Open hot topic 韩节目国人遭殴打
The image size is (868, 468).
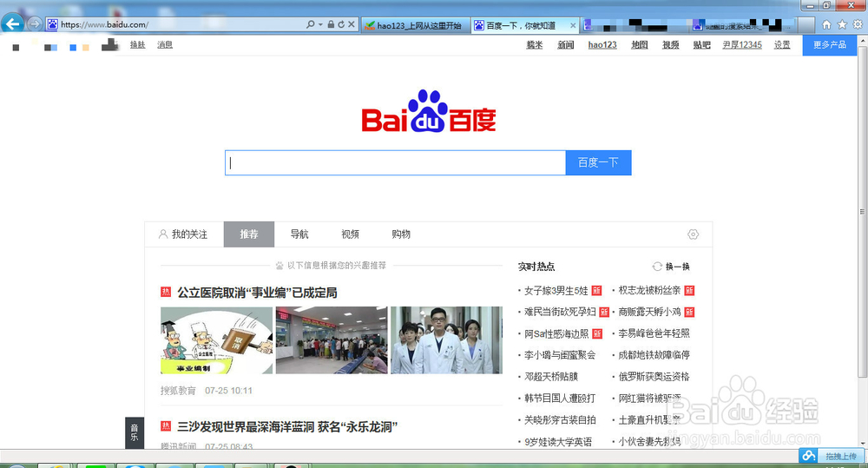point(560,399)
